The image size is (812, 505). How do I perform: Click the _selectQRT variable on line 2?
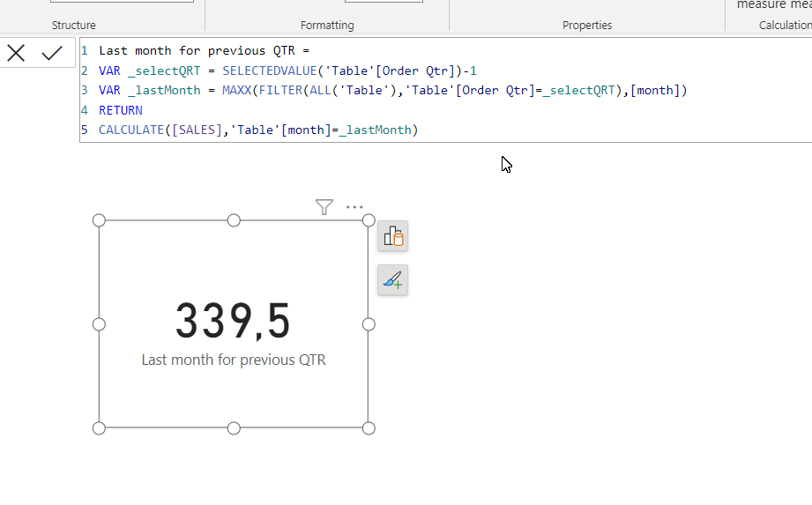tap(164, 71)
